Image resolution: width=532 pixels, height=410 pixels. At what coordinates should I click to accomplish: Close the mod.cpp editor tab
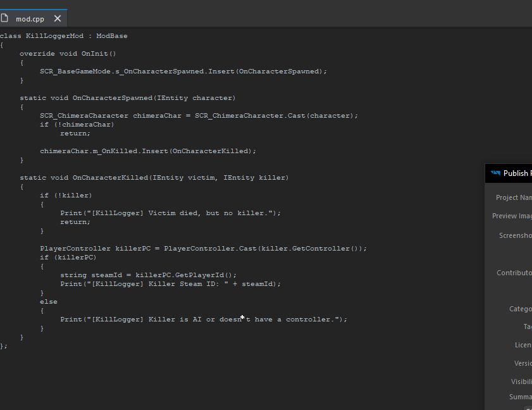click(58, 18)
